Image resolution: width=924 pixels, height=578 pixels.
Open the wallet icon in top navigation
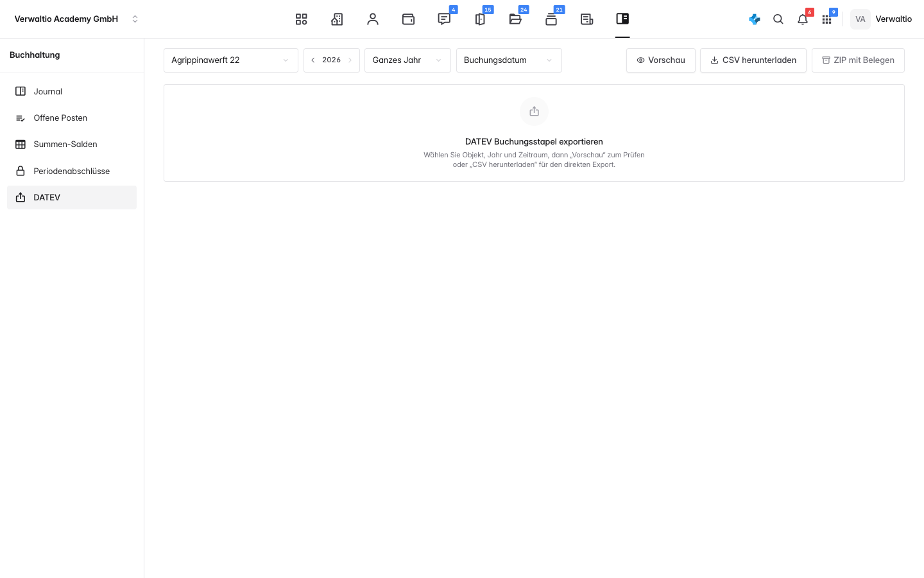pyautogui.click(x=408, y=19)
